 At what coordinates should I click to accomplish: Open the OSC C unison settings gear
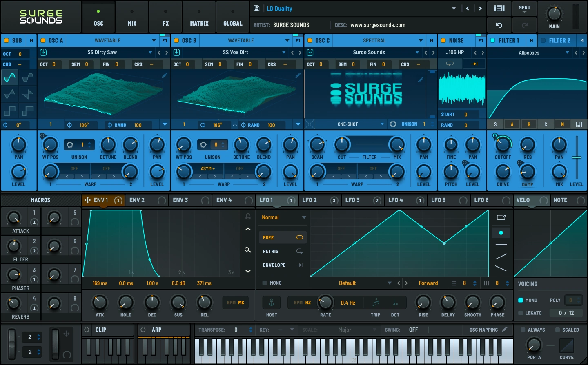pyautogui.click(x=393, y=124)
